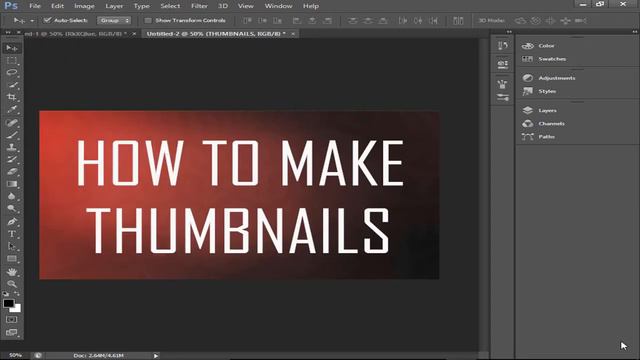This screenshot has height=360, width=640.
Task: Open the View menu
Action: (246, 6)
